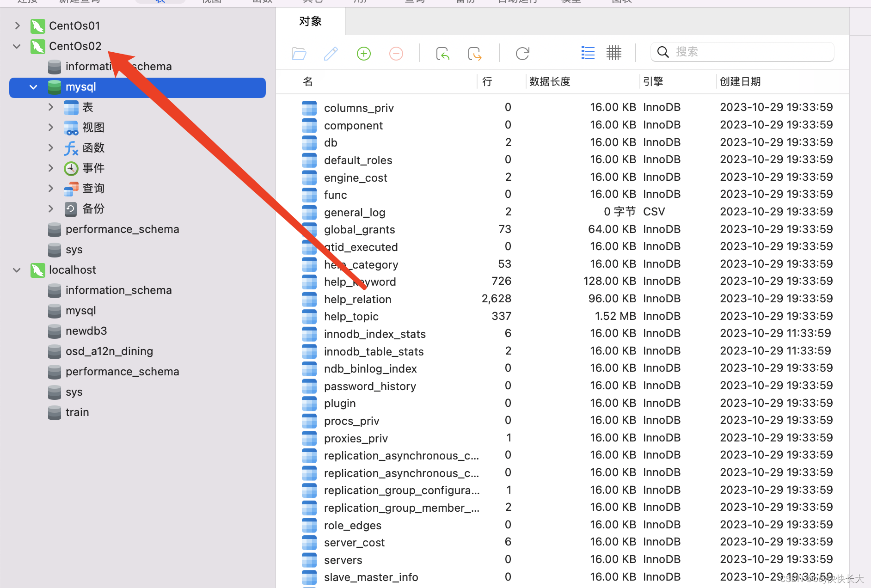This screenshot has width=871, height=588.
Task: Click the 函数 fx icon in tree
Action: pyautogui.click(x=71, y=148)
